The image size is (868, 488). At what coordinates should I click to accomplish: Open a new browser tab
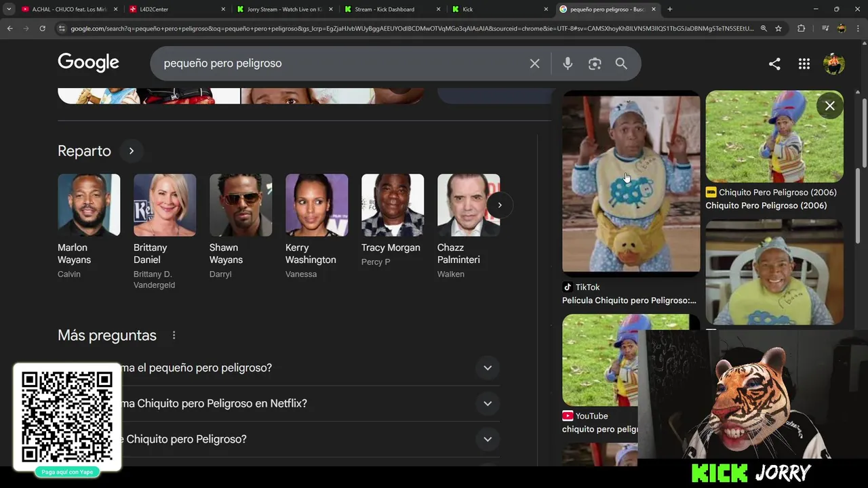click(670, 9)
